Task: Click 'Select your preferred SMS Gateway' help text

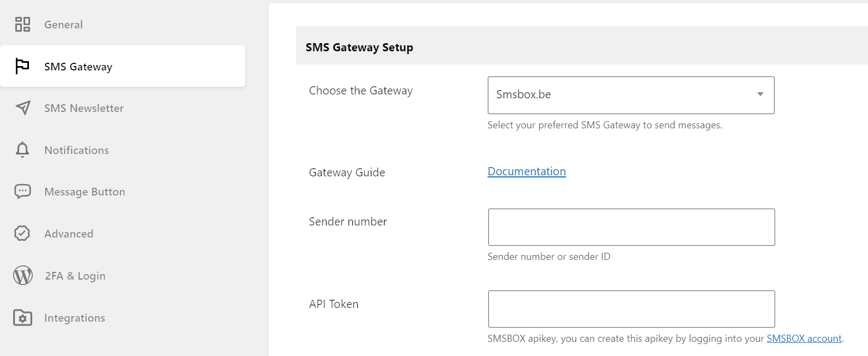Action: click(x=605, y=125)
